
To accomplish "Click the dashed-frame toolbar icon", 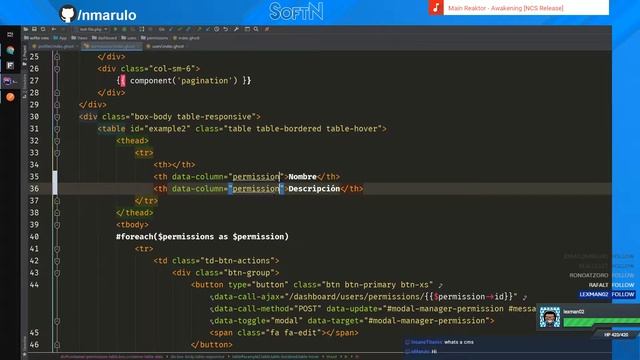I will 142,29.
